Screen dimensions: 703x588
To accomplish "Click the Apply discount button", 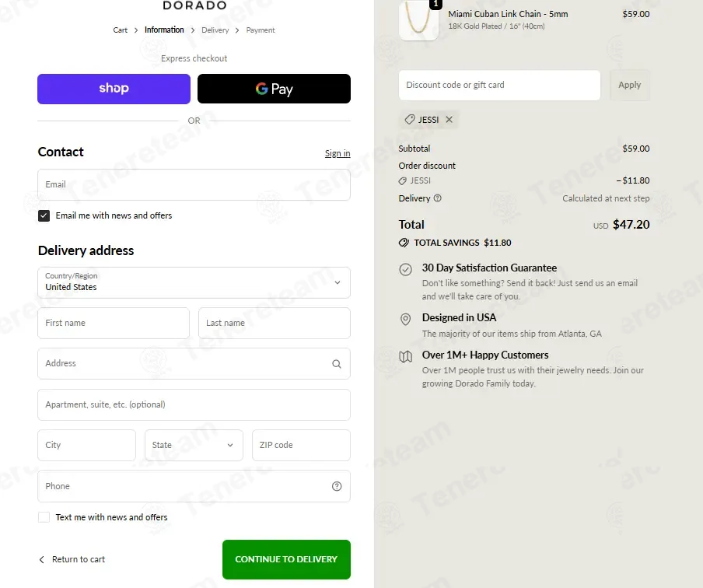I will click(x=629, y=86).
